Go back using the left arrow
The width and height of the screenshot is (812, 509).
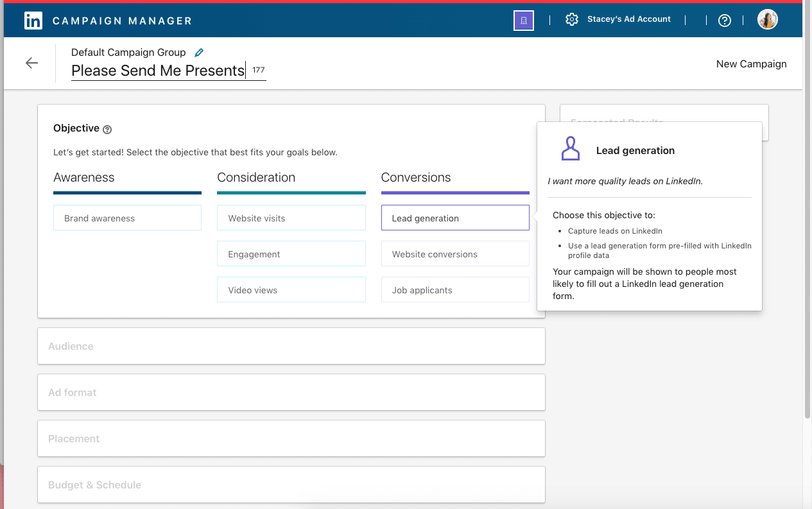point(31,63)
